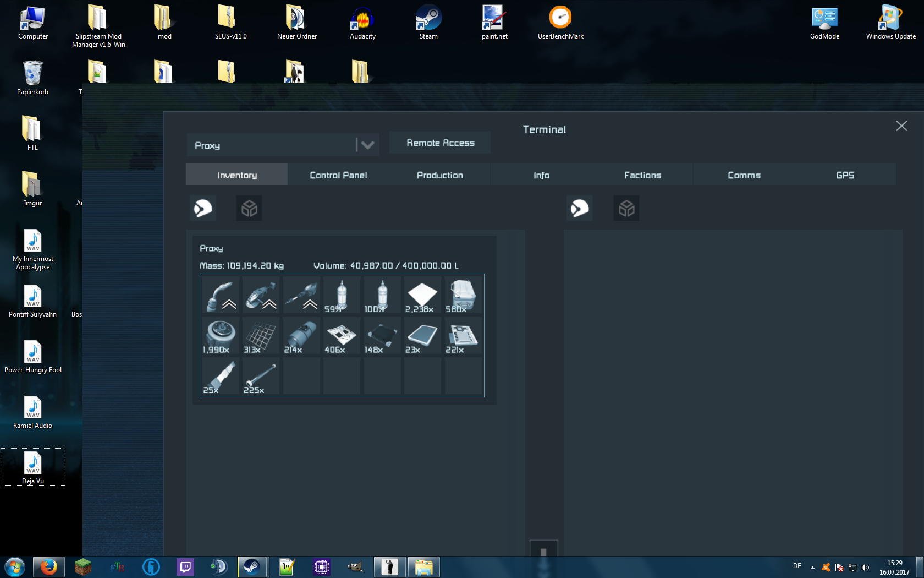
Task: Toggle right character inventory filter
Action: tap(580, 208)
